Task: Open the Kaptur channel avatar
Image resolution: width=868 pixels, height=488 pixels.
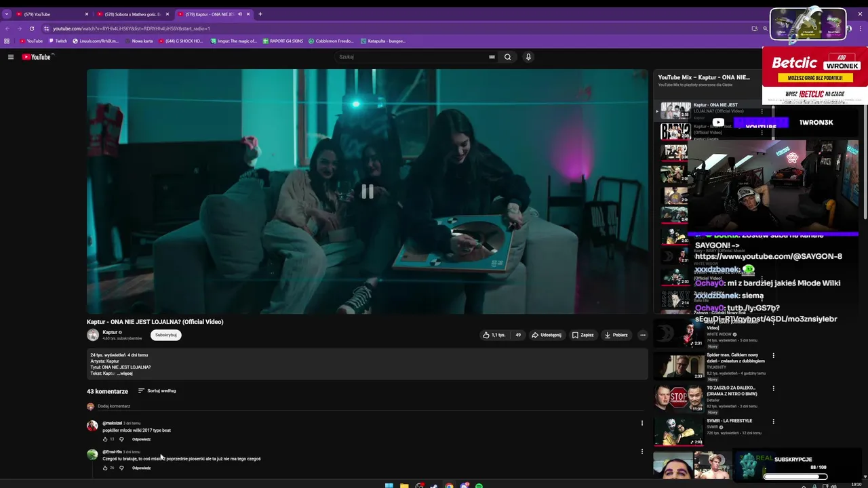Action: click(x=93, y=335)
